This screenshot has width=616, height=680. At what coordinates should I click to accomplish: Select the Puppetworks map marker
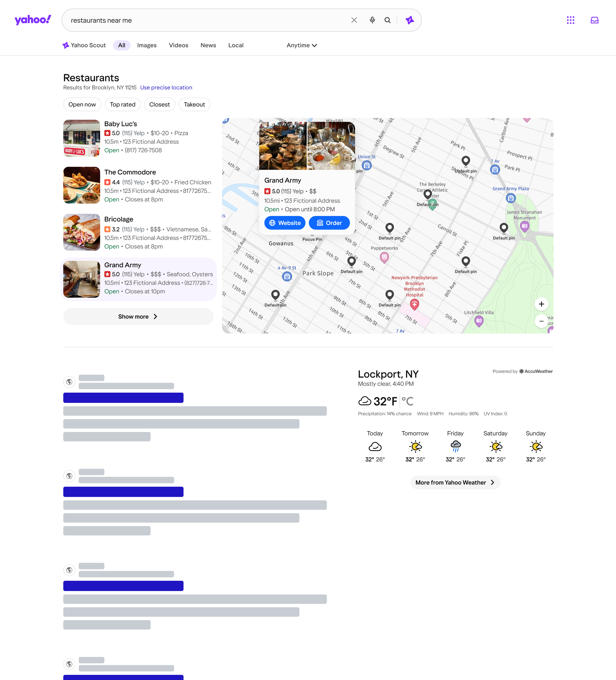click(384, 258)
